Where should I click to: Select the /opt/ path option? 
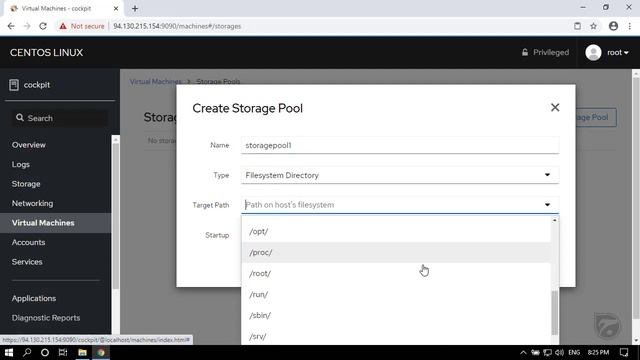(x=396, y=231)
